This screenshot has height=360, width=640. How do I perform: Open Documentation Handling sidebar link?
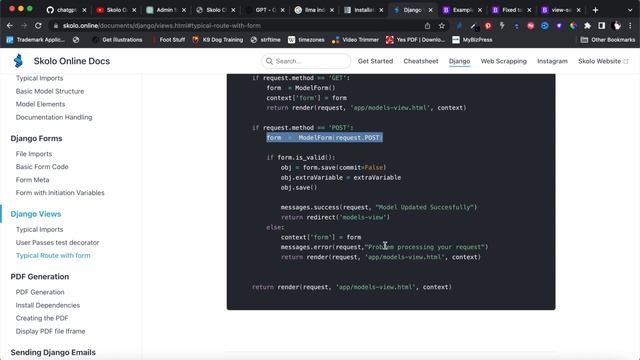point(54,117)
